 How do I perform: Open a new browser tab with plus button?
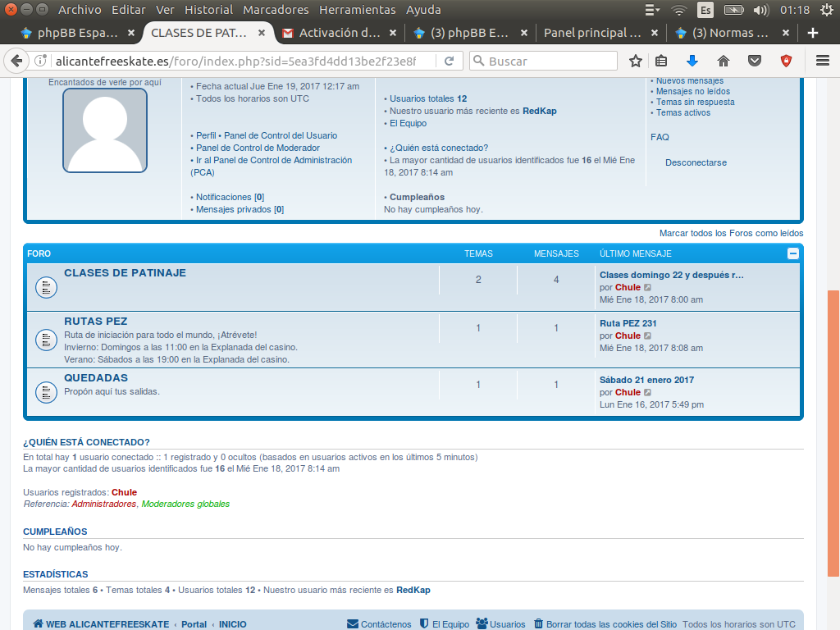[x=813, y=34]
